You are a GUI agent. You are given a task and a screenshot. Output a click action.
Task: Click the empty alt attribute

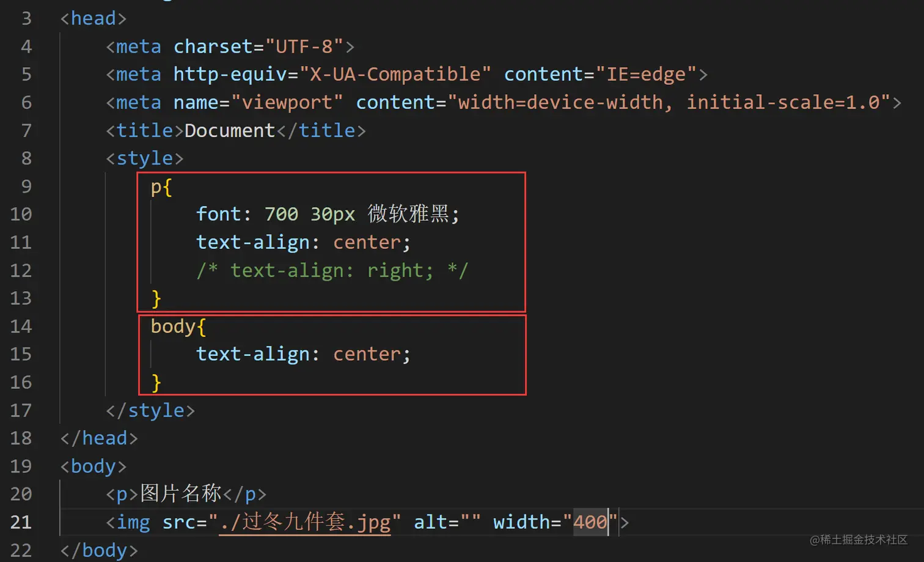tap(447, 522)
